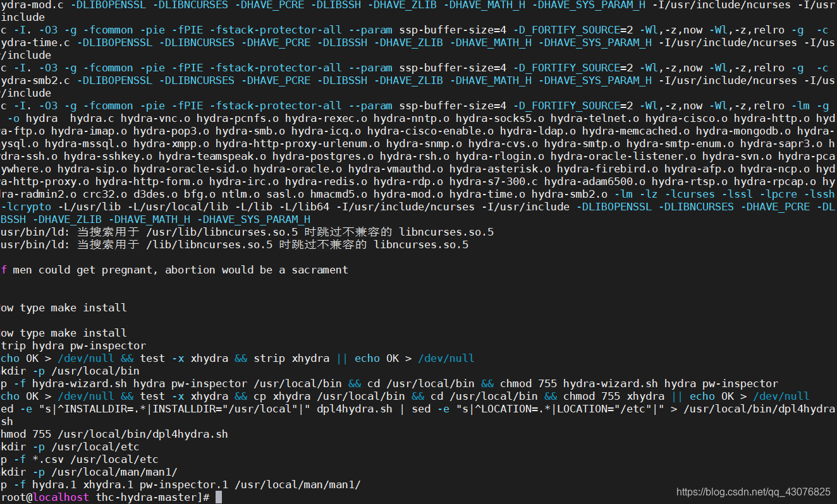
Task: Click the word 'hydra-pcnfs.o'
Action: coord(238,119)
